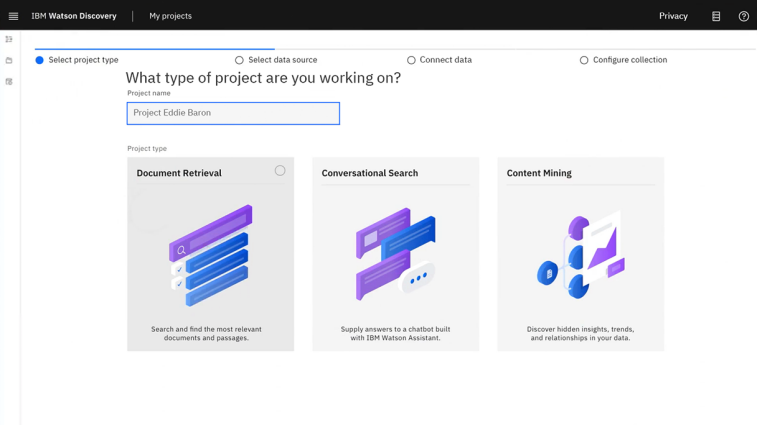The width and height of the screenshot is (757, 425).
Task: Click the help question mark icon
Action: tap(743, 16)
